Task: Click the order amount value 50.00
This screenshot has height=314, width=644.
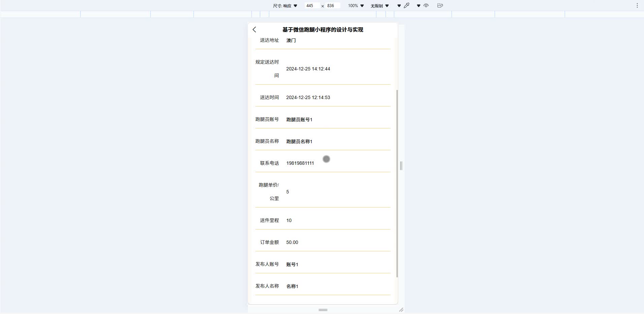Action: pos(292,242)
